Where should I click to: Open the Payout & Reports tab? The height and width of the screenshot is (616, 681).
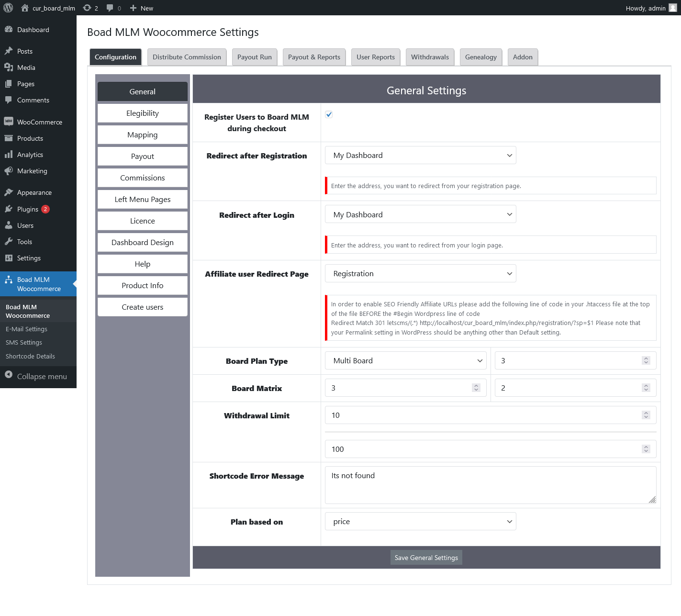(x=314, y=57)
